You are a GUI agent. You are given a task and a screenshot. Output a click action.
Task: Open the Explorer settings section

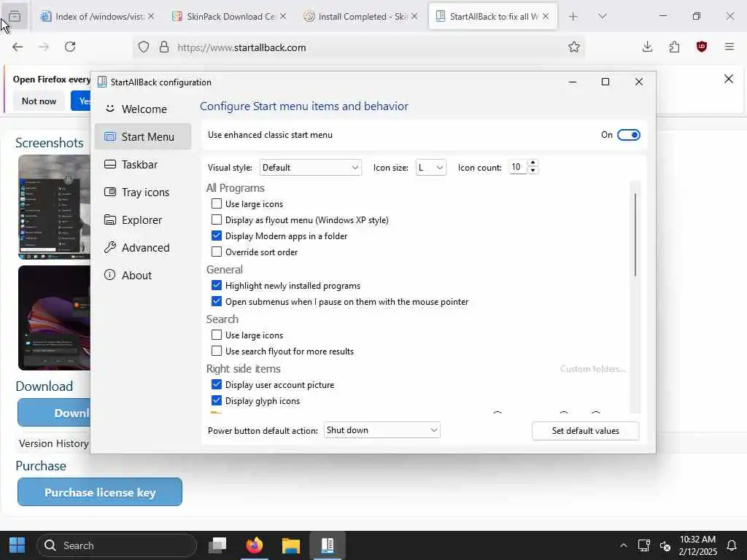coord(143,219)
